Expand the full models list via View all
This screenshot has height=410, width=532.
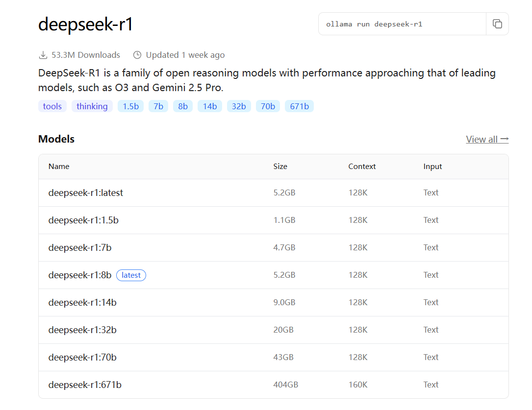click(482, 139)
